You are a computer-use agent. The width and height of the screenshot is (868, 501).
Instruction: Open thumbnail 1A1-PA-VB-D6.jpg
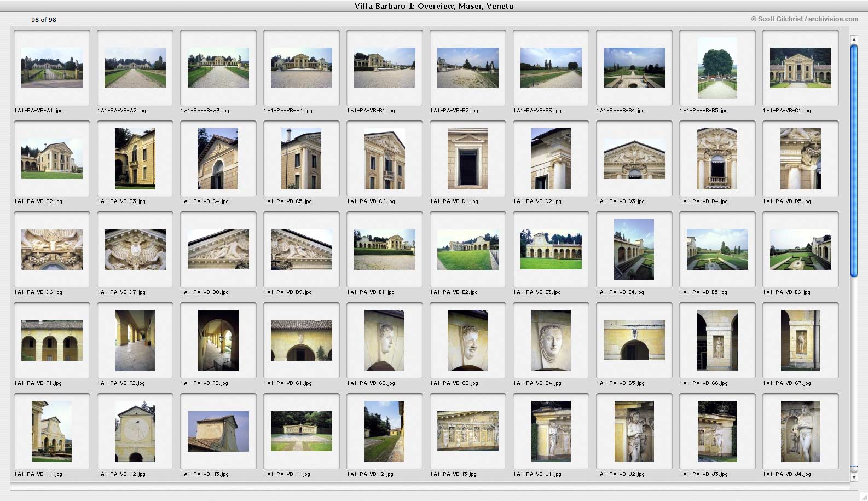pyautogui.click(x=52, y=250)
